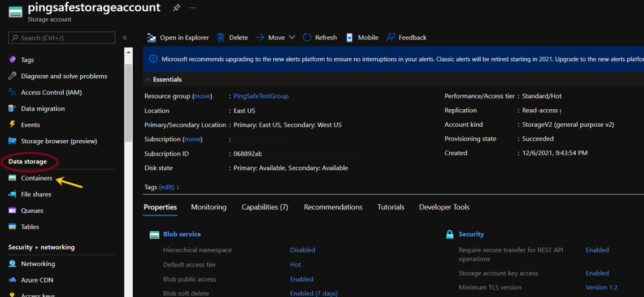
Task: Collapse the sidebar with double chevron icon
Action: coord(125,38)
